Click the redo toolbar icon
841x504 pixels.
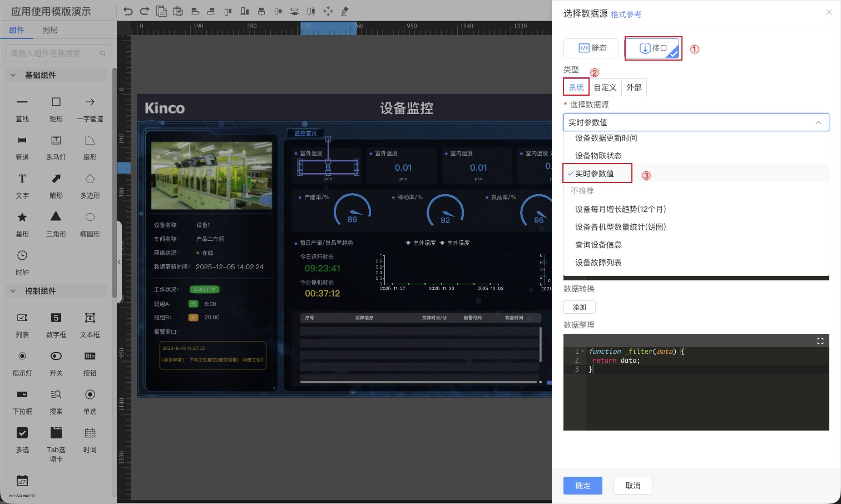(146, 11)
